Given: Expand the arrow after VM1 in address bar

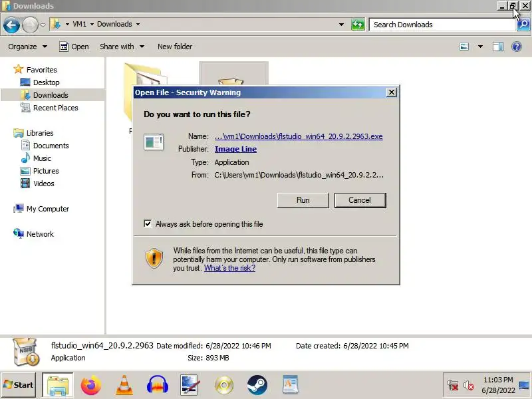Looking at the screenshot, I should tap(92, 24).
